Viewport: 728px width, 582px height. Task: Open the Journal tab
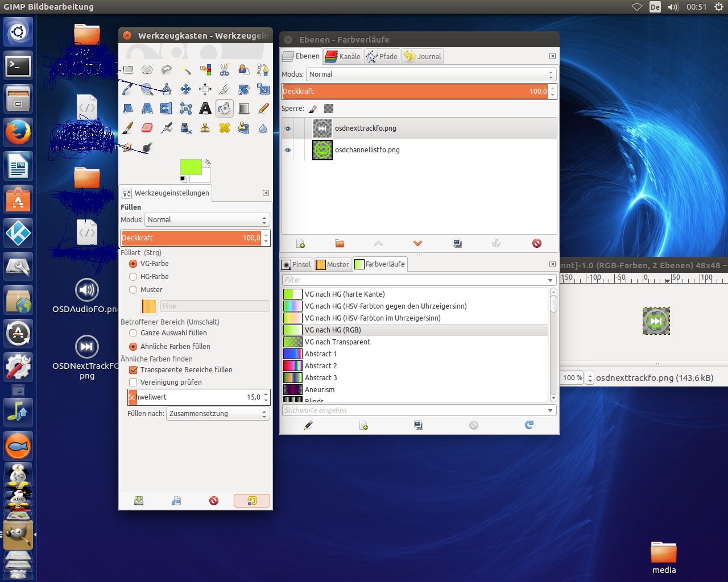pyautogui.click(x=422, y=56)
